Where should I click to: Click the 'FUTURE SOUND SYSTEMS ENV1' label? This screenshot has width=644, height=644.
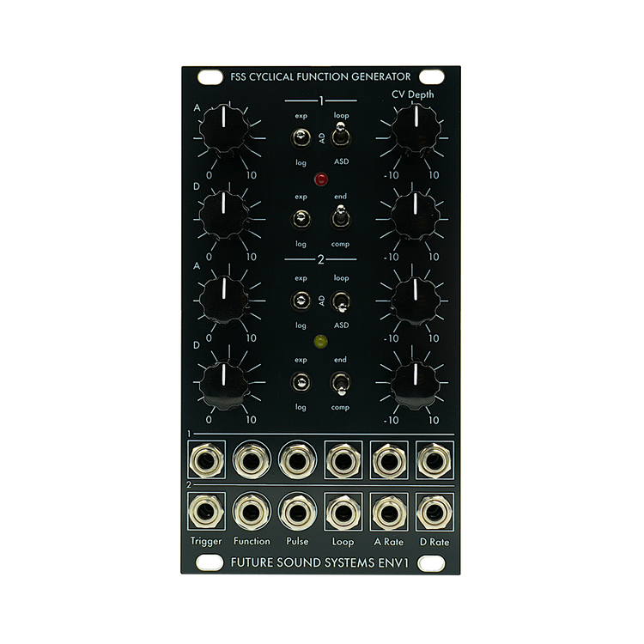[x=320, y=562]
